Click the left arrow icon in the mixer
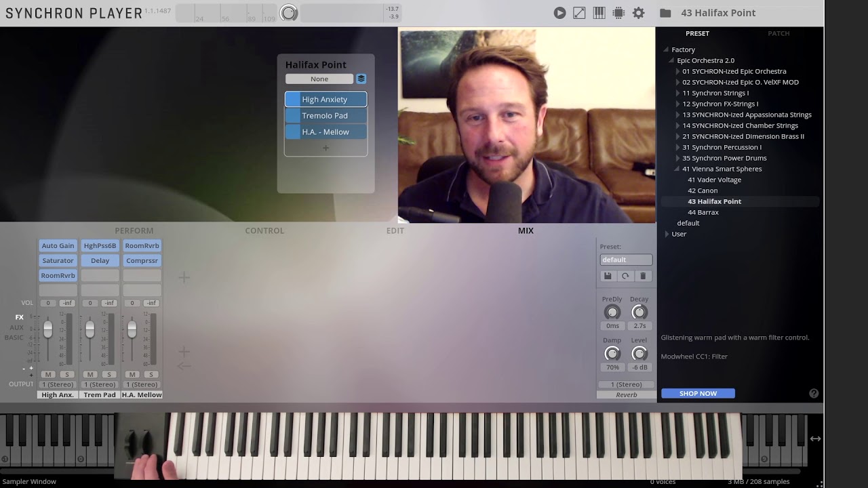 (x=184, y=366)
